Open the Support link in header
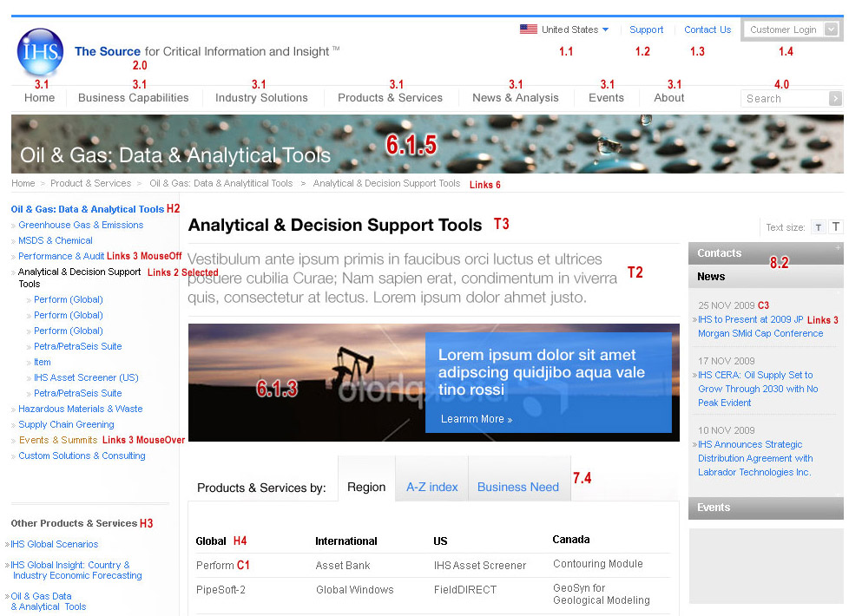The height and width of the screenshot is (616, 849). 646,29
